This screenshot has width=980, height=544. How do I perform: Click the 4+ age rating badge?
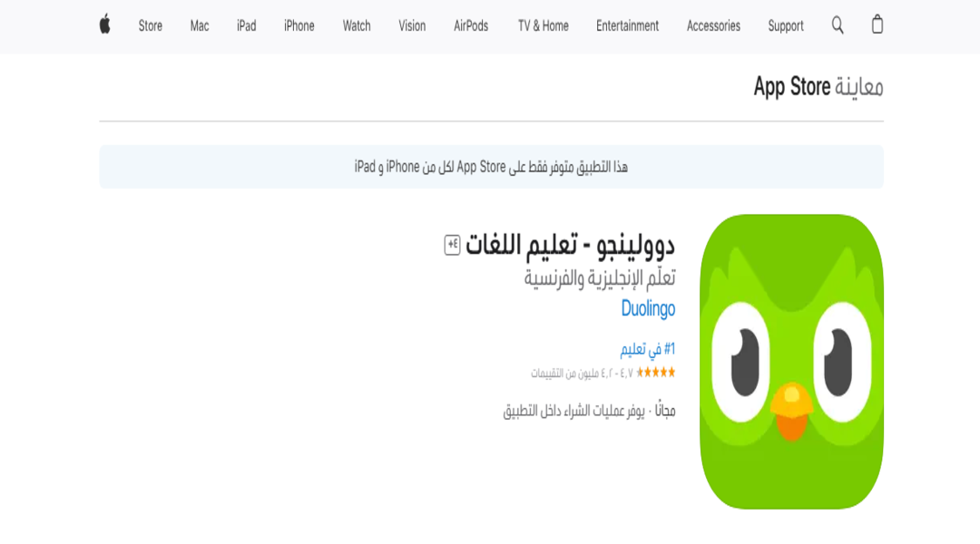click(453, 245)
